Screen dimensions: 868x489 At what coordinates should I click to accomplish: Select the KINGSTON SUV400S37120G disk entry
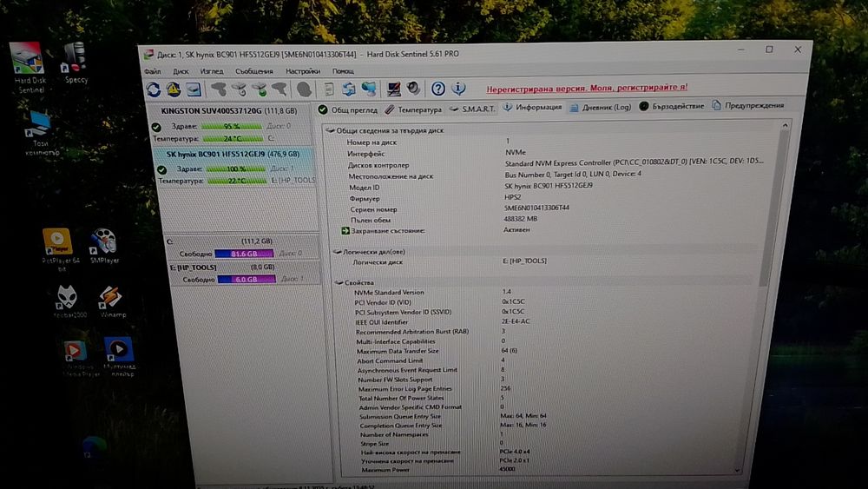click(233, 124)
